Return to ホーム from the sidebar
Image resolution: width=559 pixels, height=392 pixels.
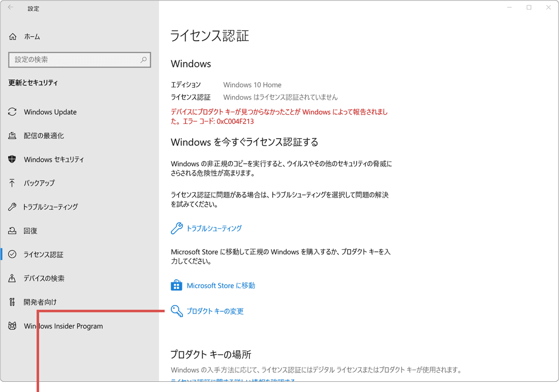tap(31, 36)
